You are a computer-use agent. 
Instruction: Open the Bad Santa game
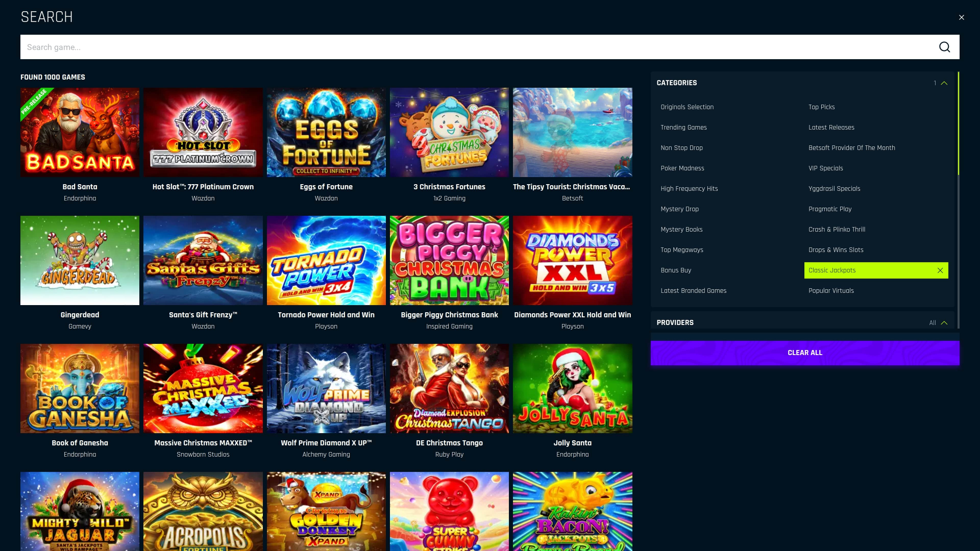[80, 132]
